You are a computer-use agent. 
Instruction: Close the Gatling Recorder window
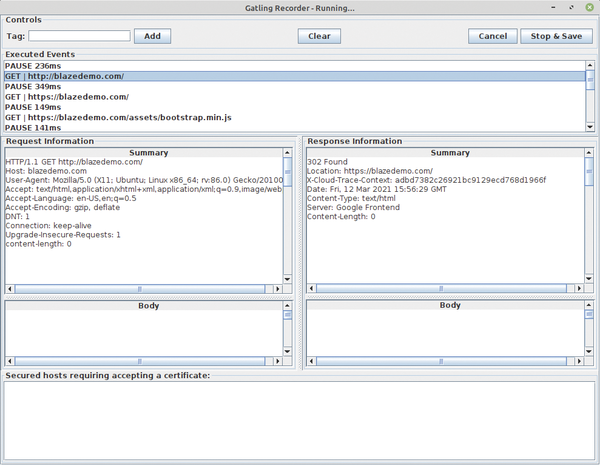coord(590,7)
